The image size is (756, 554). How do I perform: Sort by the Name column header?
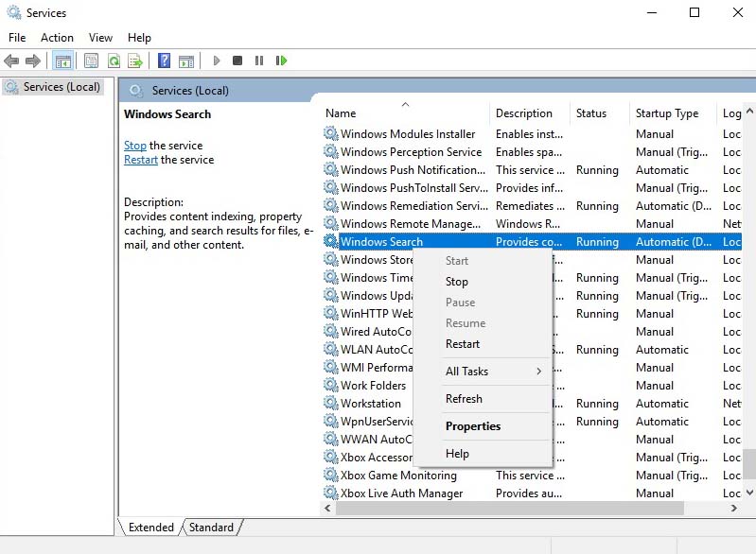click(405, 113)
